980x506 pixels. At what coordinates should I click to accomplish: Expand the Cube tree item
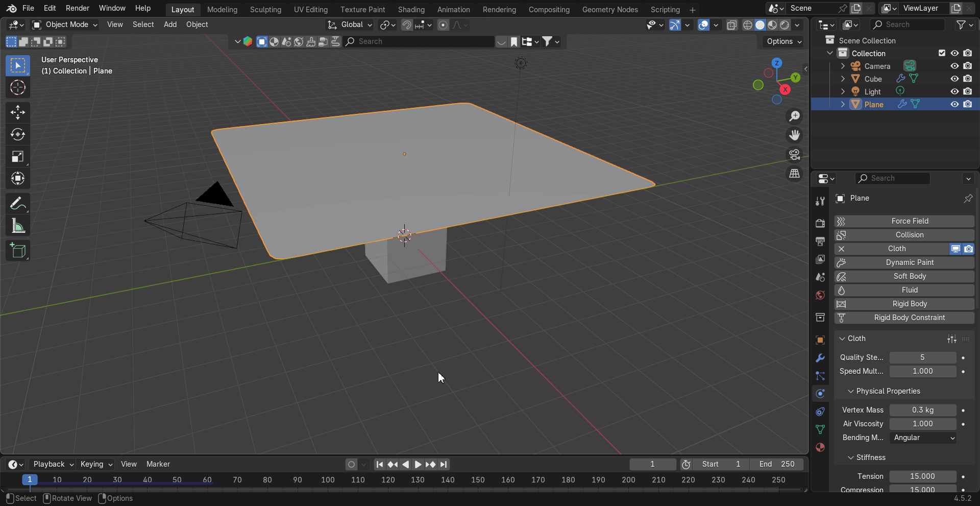tap(843, 79)
